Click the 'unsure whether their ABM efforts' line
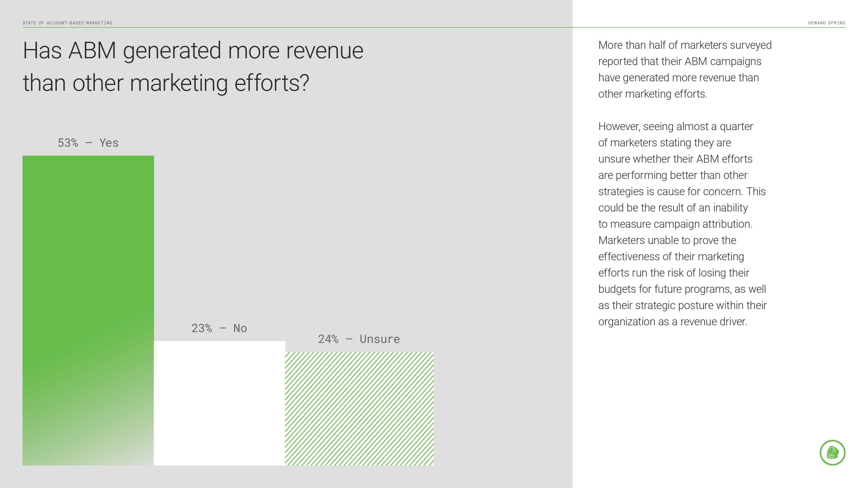 coord(675,159)
